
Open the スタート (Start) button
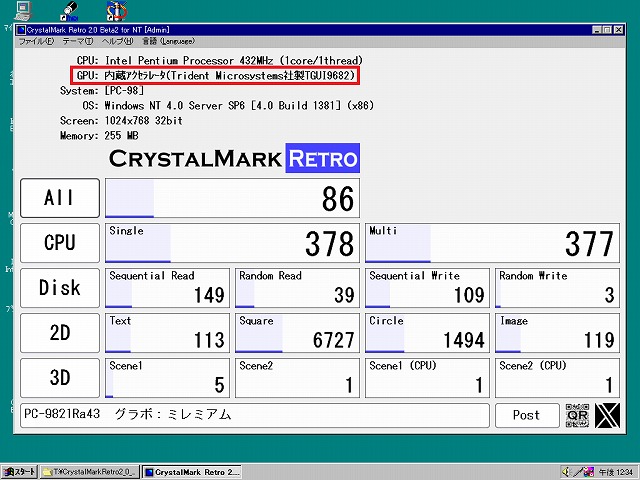(x=19, y=472)
